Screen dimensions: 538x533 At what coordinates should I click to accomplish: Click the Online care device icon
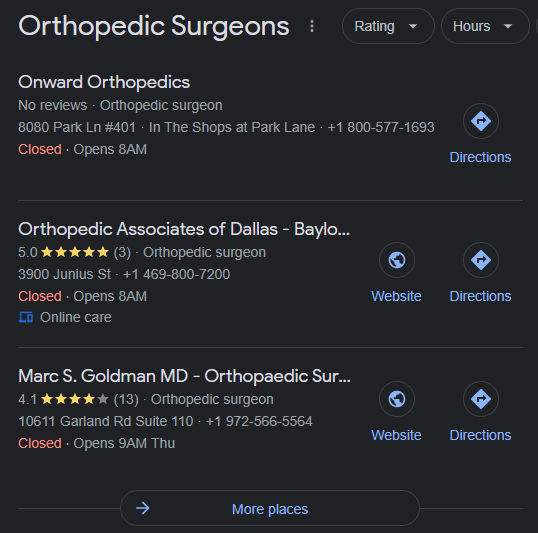pos(26,317)
